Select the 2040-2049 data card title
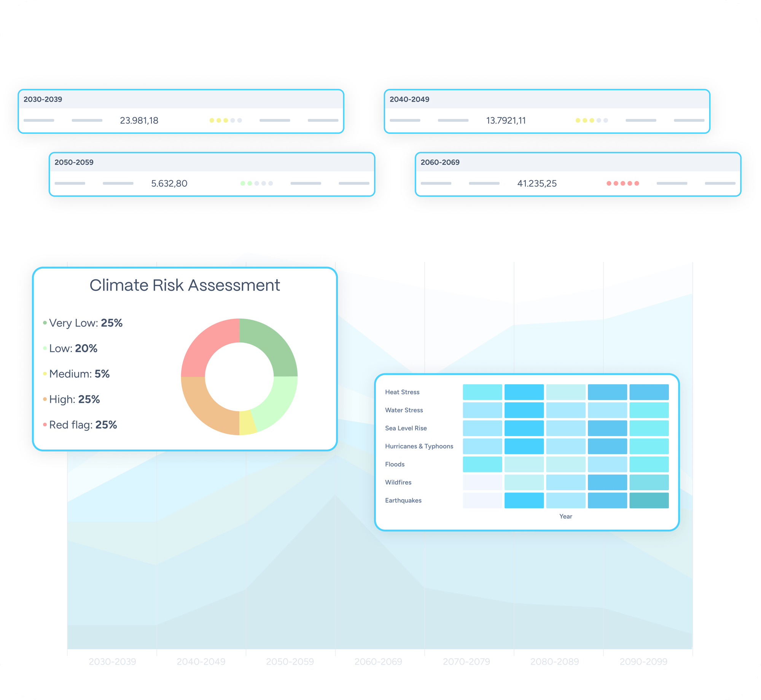 tap(409, 99)
